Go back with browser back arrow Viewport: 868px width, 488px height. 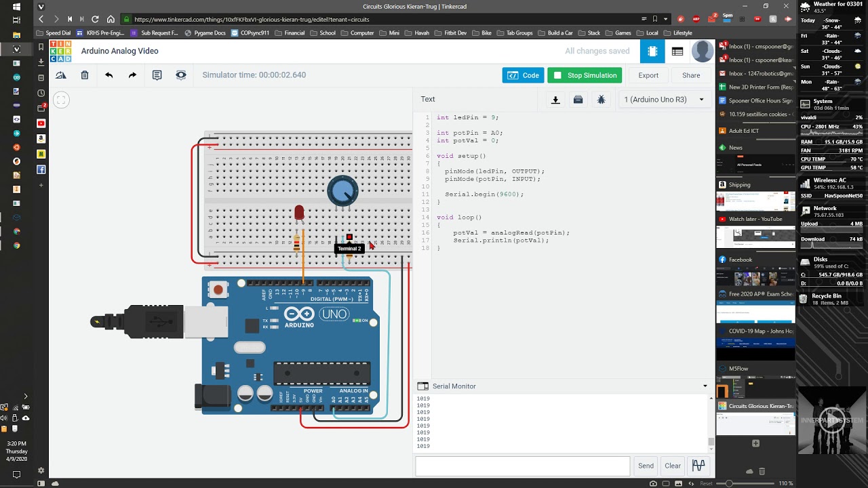(x=42, y=19)
